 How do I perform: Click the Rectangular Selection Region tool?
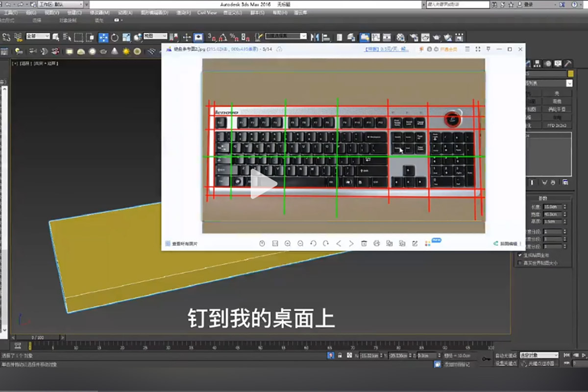click(78, 37)
